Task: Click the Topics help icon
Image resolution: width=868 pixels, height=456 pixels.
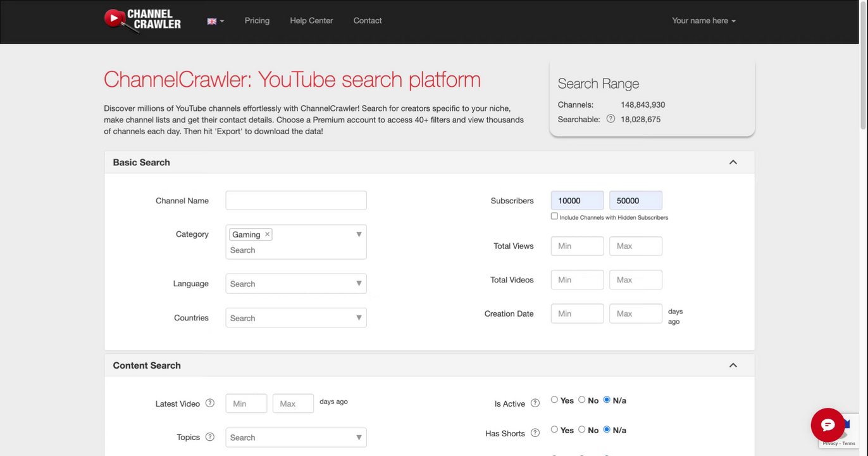Action: point(210,437)
